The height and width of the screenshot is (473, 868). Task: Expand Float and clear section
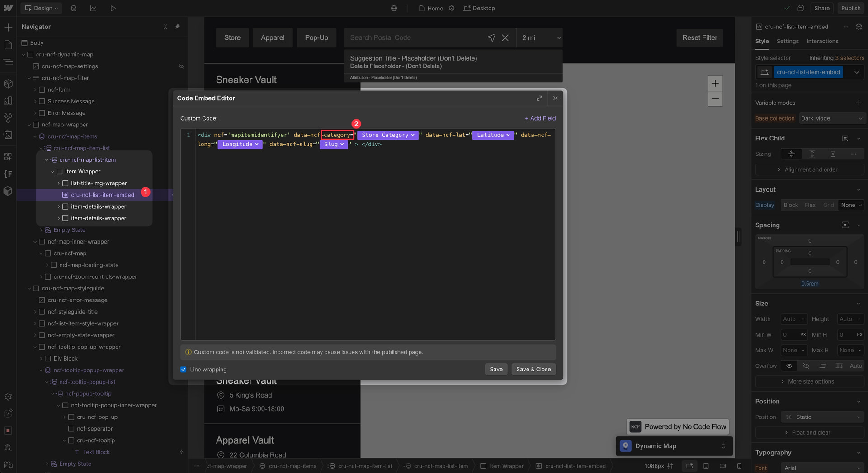pyautogui.click(x=810, y=433)
